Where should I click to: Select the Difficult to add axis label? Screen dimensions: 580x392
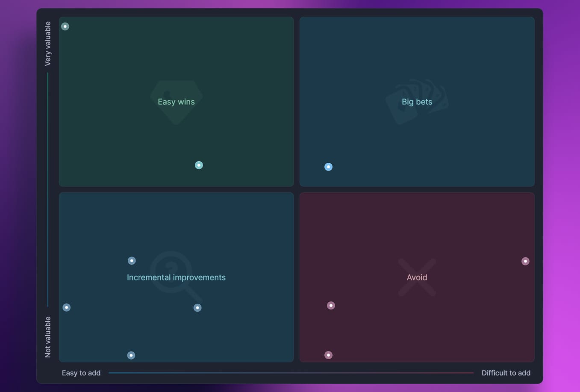(506, 373)
